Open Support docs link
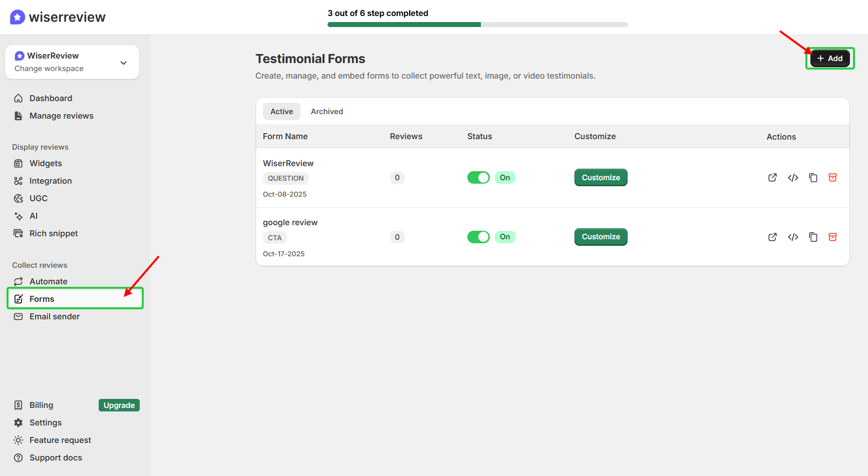The image size is (868, 476). [56, 457]
